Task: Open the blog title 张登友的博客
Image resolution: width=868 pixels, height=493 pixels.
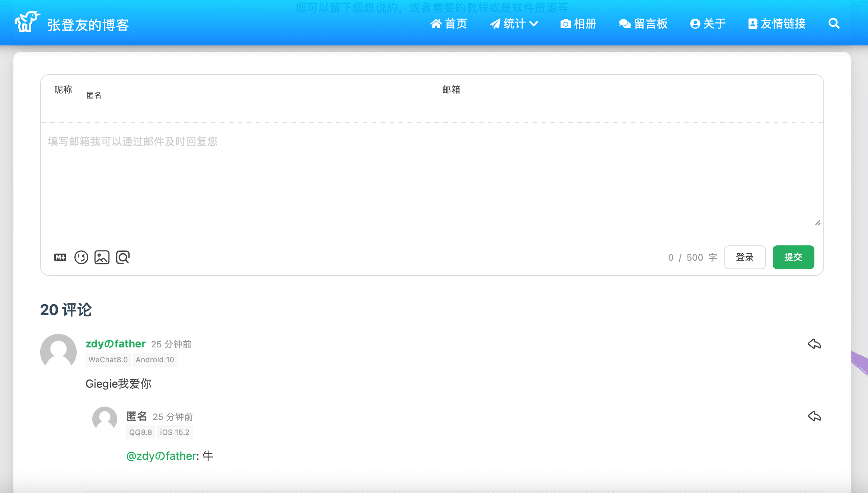Action: (x=88, y=25)
